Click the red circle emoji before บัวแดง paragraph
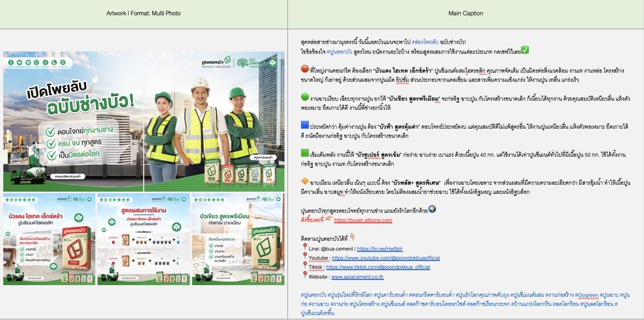 305,69
